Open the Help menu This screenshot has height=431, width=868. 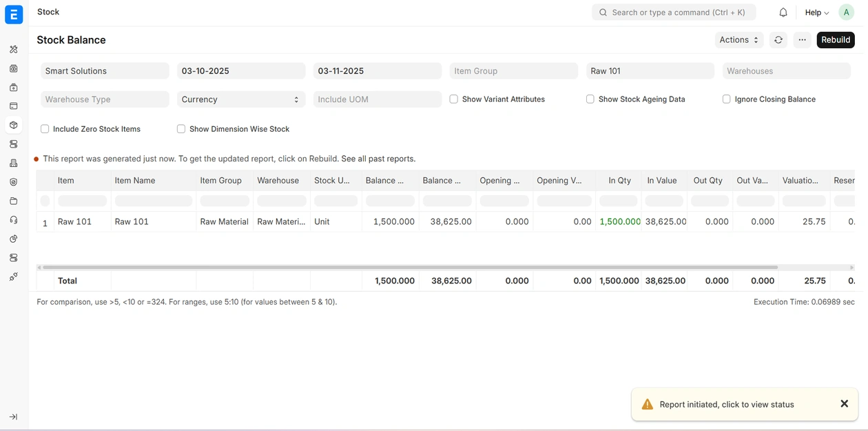pyautogui.click(x=816, y=12)
